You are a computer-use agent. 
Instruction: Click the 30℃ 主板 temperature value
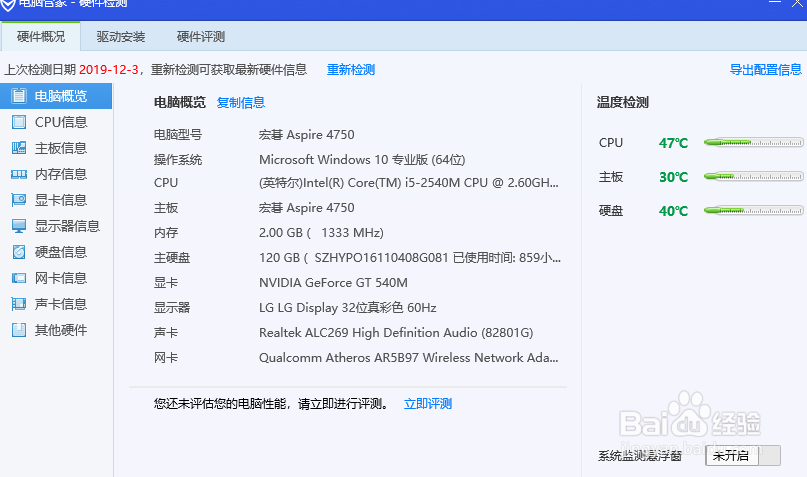click(x=673, y=177)
